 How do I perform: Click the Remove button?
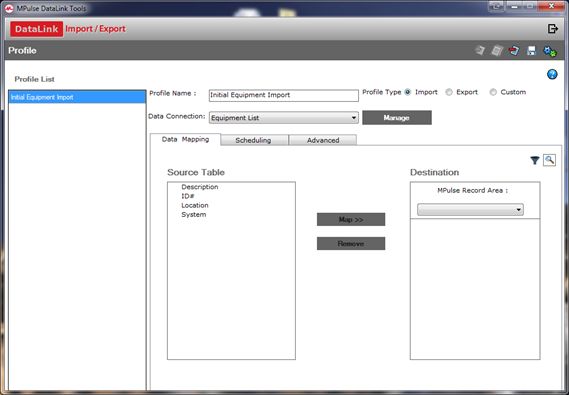tap(351, 243)
